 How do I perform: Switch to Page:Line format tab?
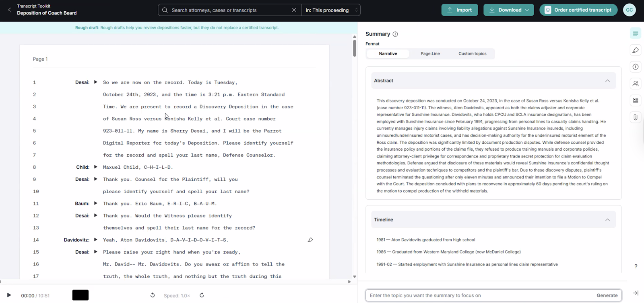430,53
